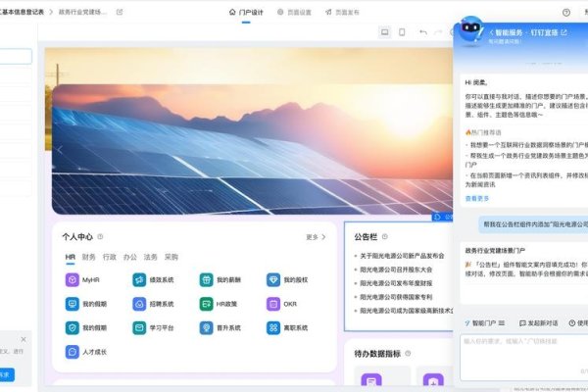Open 我的股权 app icon
The height and width of the screenshot is (392, 588).
[273, 280]
